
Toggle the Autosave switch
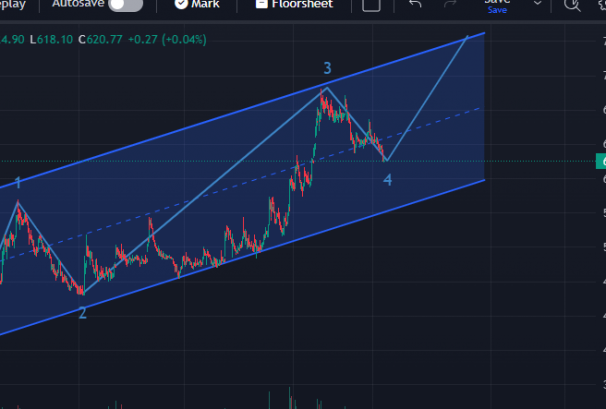point(125,5)
